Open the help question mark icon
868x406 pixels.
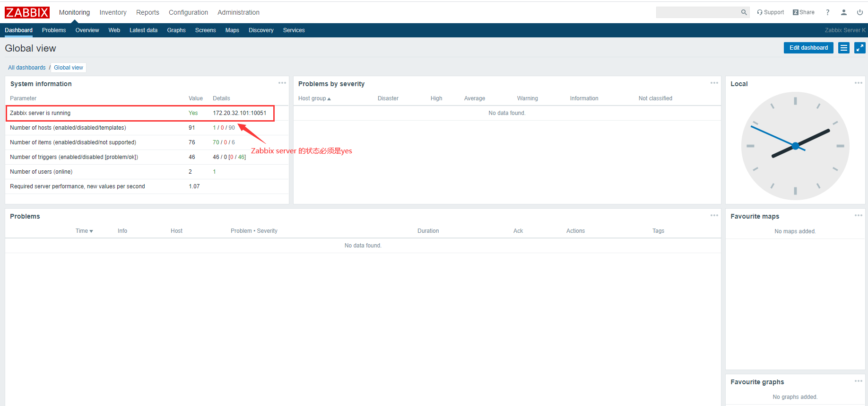coord(827,12)
